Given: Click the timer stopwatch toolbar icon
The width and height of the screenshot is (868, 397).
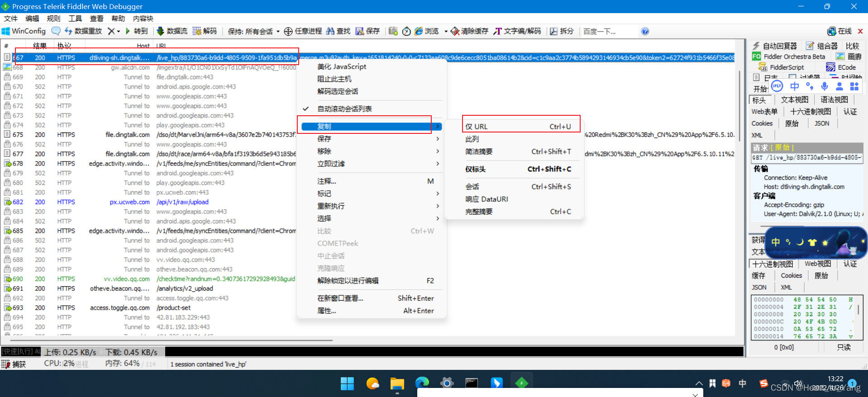Looking at the screenshot, I should (x=406, y=31).
